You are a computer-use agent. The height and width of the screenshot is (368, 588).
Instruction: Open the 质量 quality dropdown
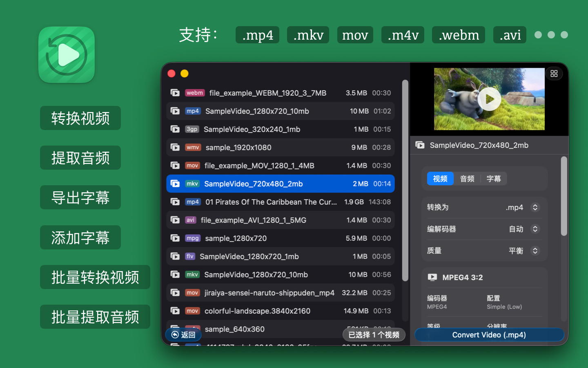pos(535,251)
